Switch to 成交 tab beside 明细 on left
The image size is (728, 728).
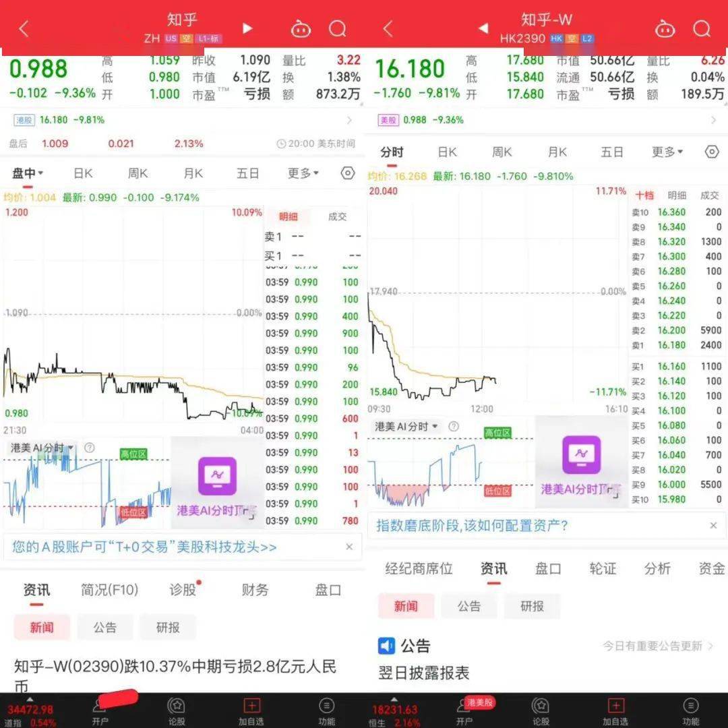coord(337,216)
